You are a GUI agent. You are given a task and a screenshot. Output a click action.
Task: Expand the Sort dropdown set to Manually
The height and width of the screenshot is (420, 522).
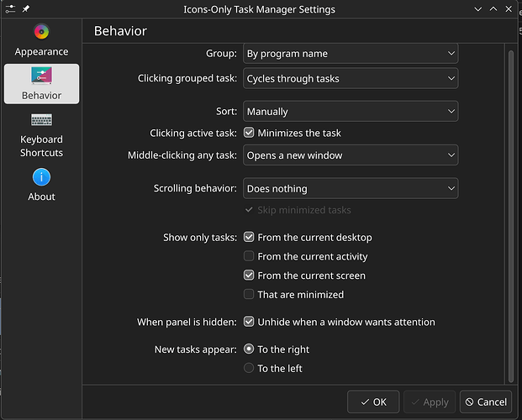[x=351, y=111]
